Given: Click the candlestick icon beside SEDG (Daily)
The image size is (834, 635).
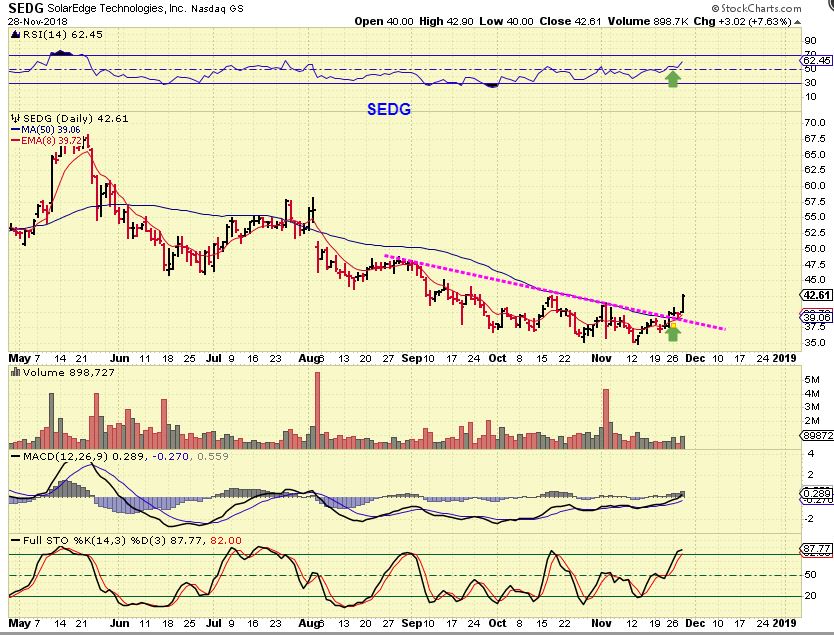Looking at the screenshot, I should pyautogui.click(x=15, y=118).
